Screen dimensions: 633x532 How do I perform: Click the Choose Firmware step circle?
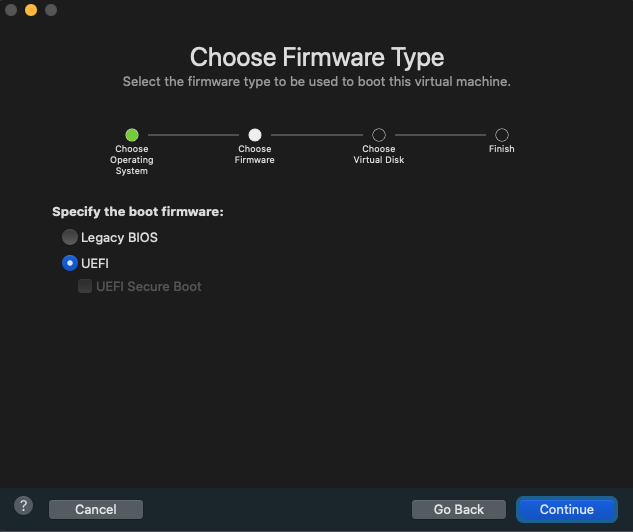click(x=255, y=134)
